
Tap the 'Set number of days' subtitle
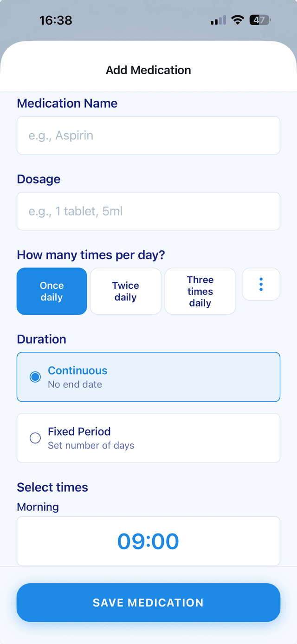click(91, 445)
